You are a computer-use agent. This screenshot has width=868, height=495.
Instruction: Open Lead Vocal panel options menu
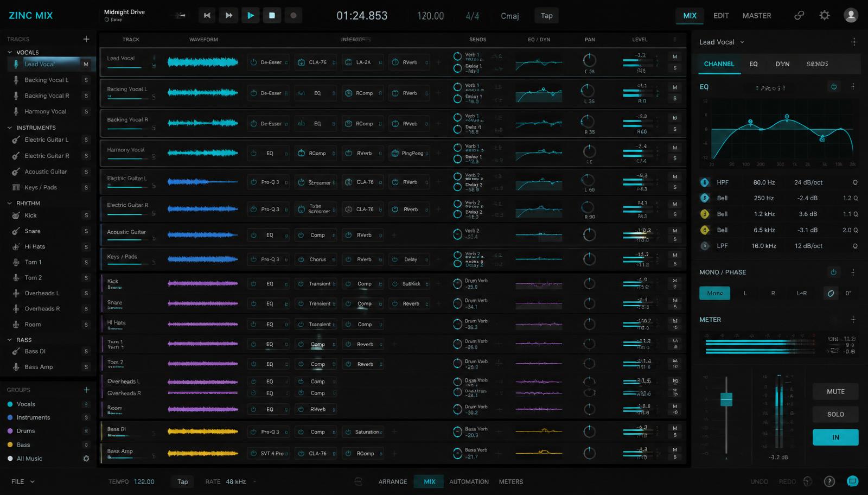[853, 42]
